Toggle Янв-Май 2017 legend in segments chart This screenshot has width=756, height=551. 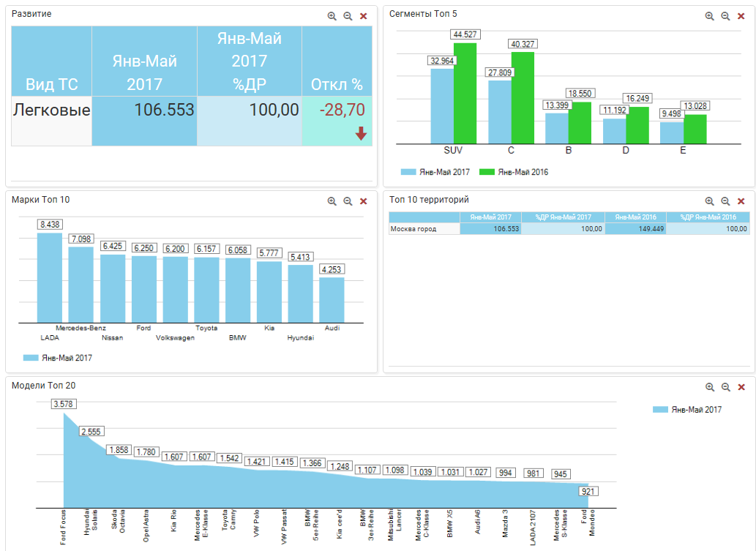click(x=436, y=172)
